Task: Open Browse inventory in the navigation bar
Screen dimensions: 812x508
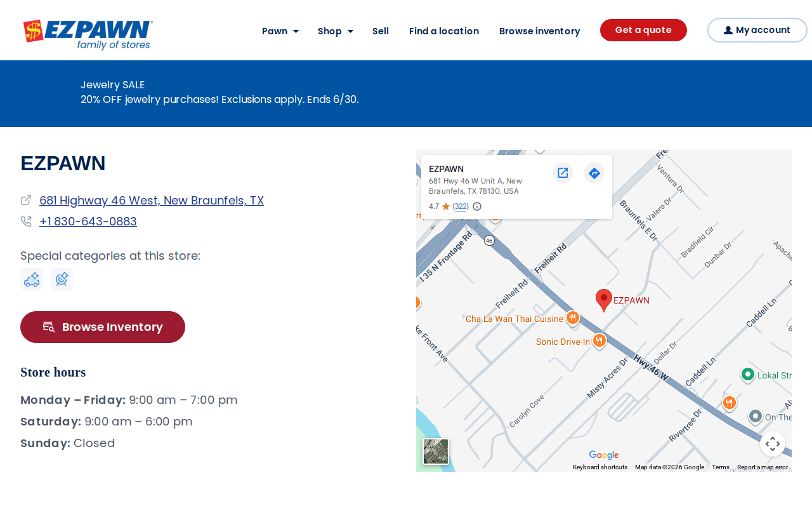Action: [x=540, y=31]
